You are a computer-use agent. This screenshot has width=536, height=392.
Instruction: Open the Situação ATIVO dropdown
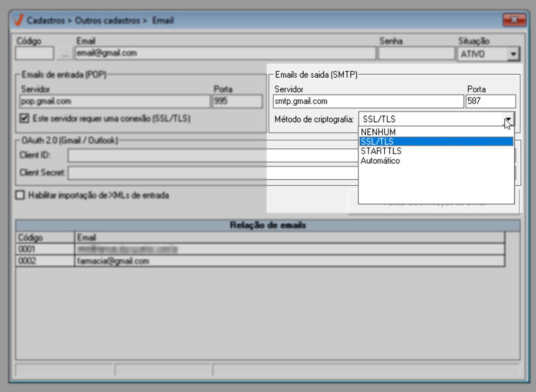pos(513,54)
